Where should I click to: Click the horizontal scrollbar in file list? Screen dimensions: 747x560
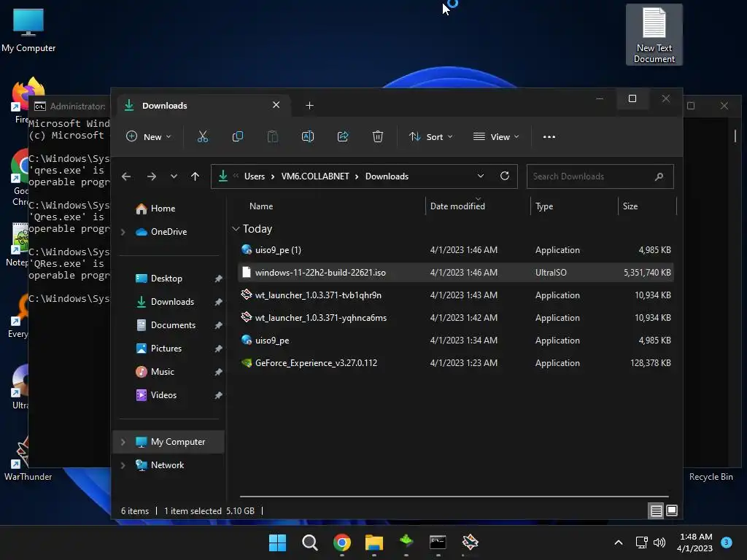(454, 496)
